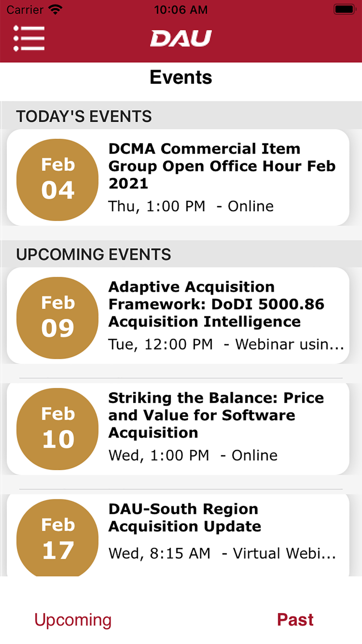The width and height of the screenshot is (362, 644).
Task: Open DAU-South Region Acquisition Update event
Action: click(185, 518)
